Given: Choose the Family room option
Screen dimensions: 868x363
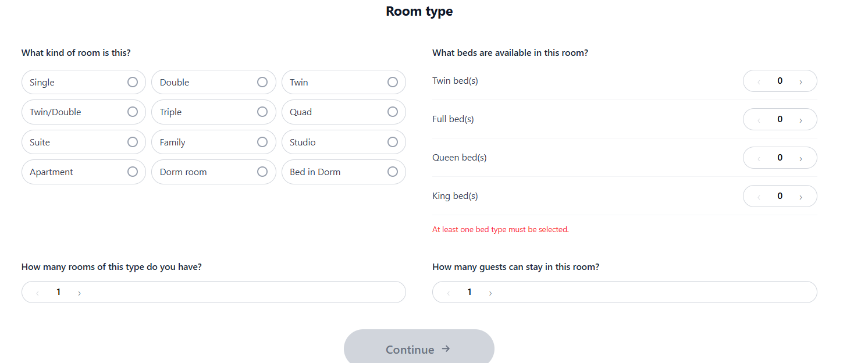Looking at the screenshot, I should pos(214,142).
